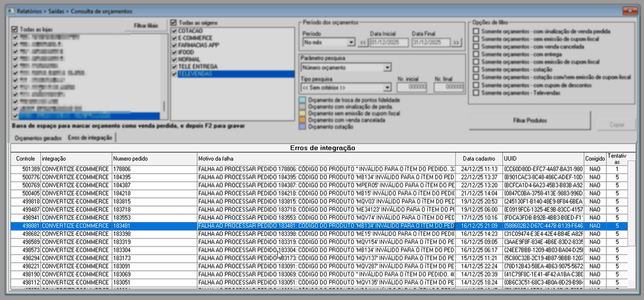Enable 'com sinalização de venda perdida' filter
Viewport: 644px width, 300px height.
tap(476, 31)
